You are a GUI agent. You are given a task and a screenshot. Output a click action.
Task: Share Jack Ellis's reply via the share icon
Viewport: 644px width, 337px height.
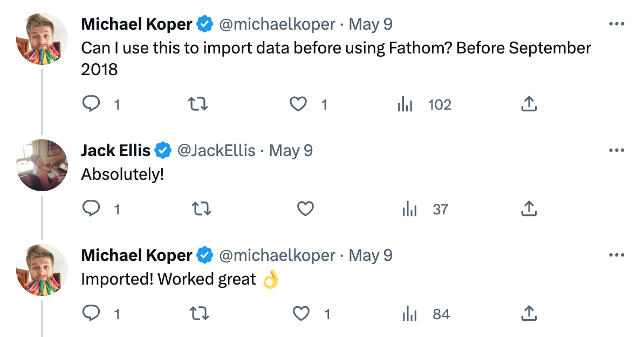pos(529,209)
